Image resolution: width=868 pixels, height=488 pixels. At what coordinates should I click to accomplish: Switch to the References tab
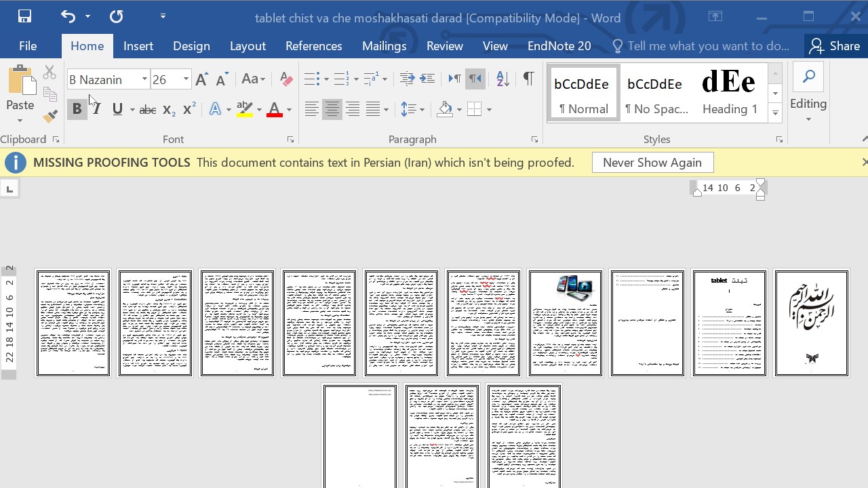click(x=314, y=46)
